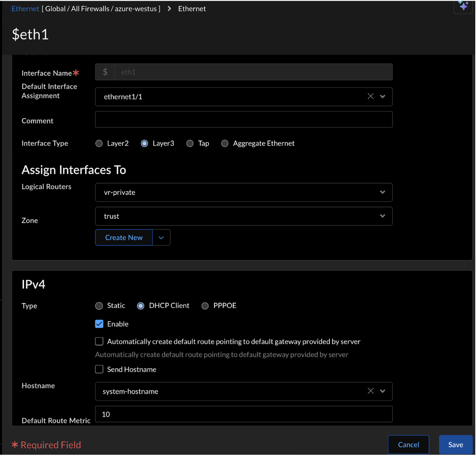Open the Logical Routers dropdown
Image resolution: width=476 pixels, height=456 pixels.
point(383,192)
